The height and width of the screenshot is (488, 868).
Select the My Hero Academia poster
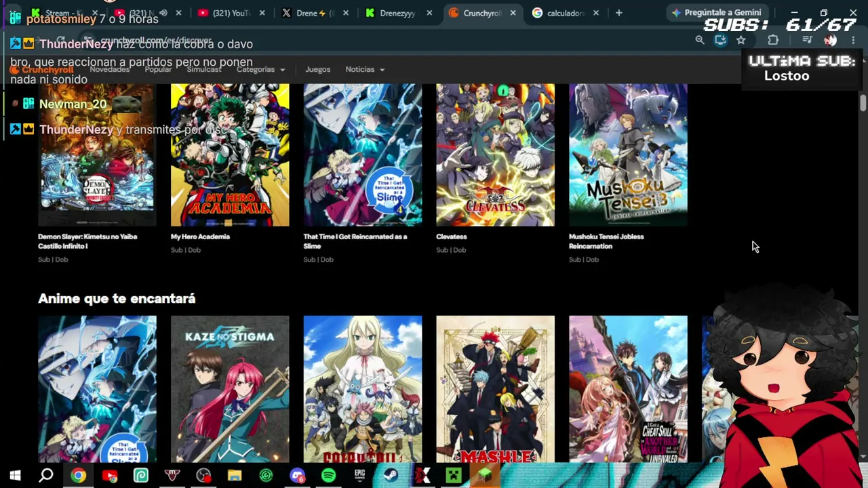(230, 155)
